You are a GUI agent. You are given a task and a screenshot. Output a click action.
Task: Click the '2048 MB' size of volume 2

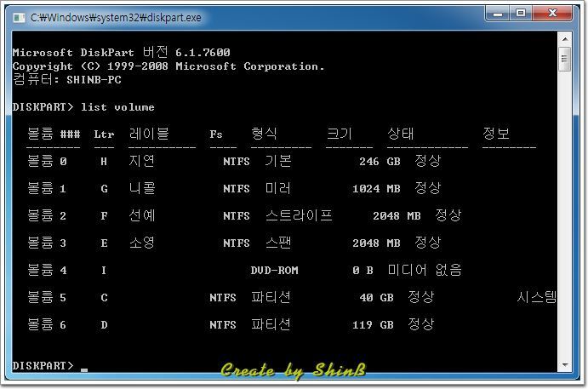coord(397,216)
